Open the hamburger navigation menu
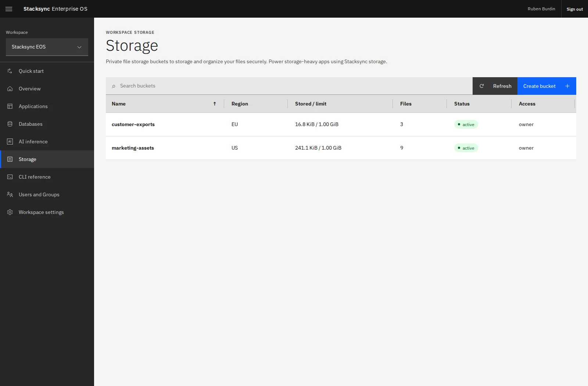This screenshot has height=386, width=588. pos(9,9)
